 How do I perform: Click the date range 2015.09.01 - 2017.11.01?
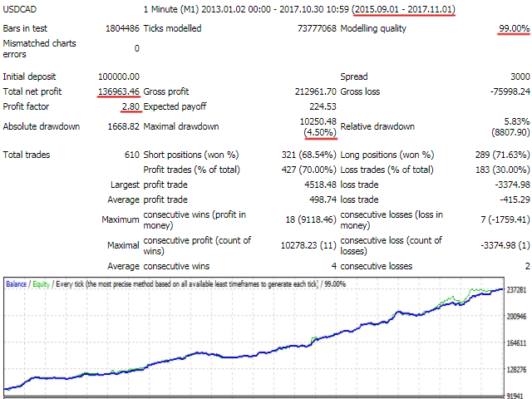pyautogui.click(x=404, y=9)
